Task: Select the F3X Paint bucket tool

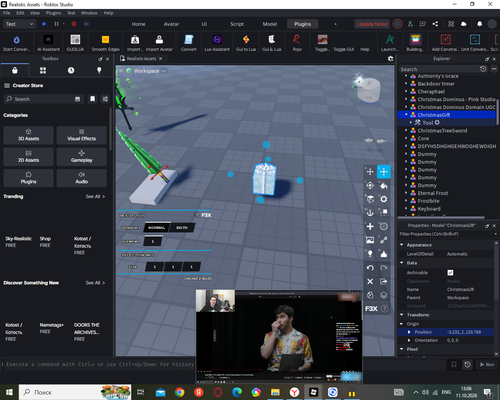Action: click(x=384, y=185)
